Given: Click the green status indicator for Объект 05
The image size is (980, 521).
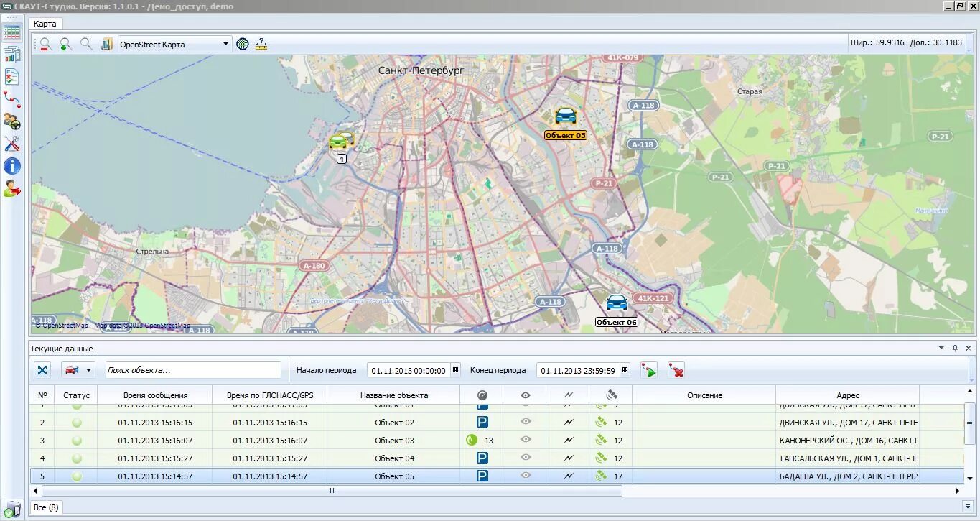Looking at the screenshot, I should pos(77,476).
